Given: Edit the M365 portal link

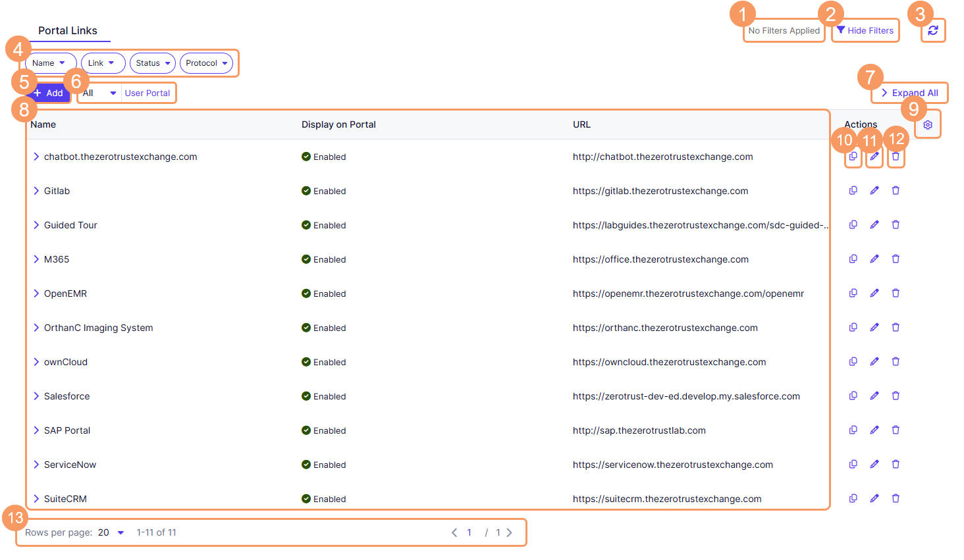Looking at the screenshot, I should [x=874, y=259].
